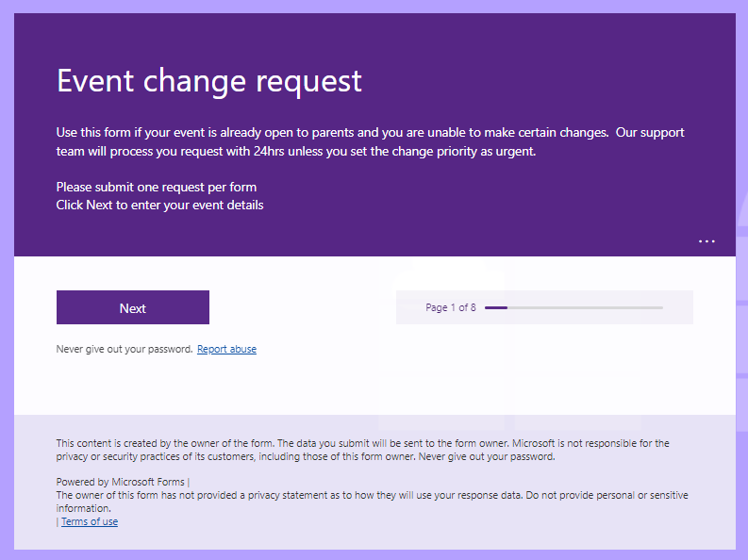Open the more options ellipsis menu
The width and height of the screenshot is (748, 560).
click(706, 241)
